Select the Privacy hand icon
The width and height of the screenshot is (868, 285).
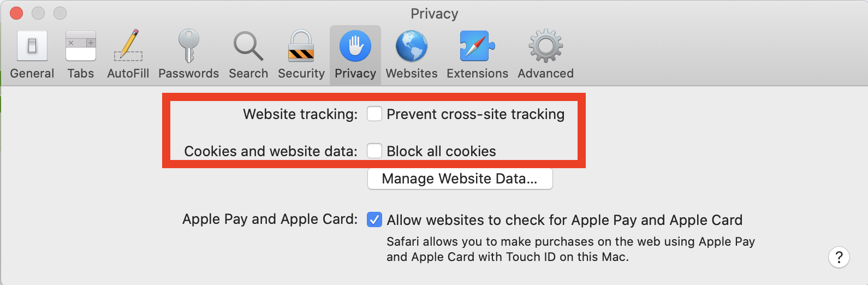(x=355, y=46)
